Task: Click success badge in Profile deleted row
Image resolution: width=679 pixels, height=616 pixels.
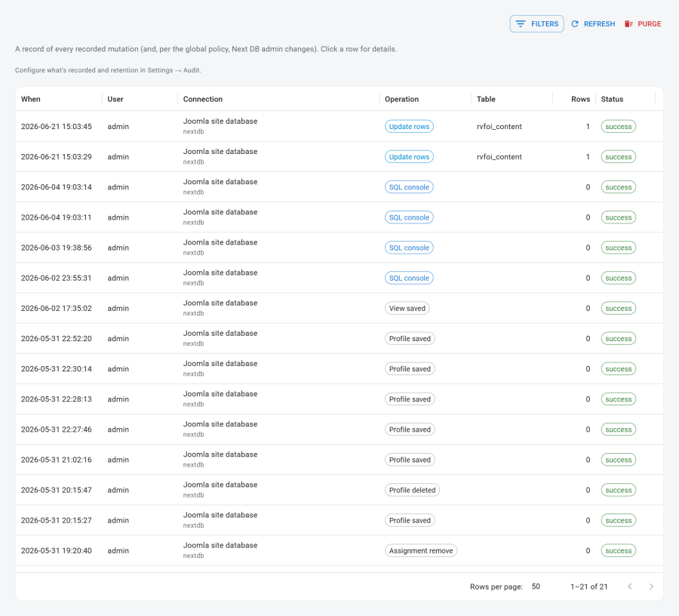Action: coord(618,490)
